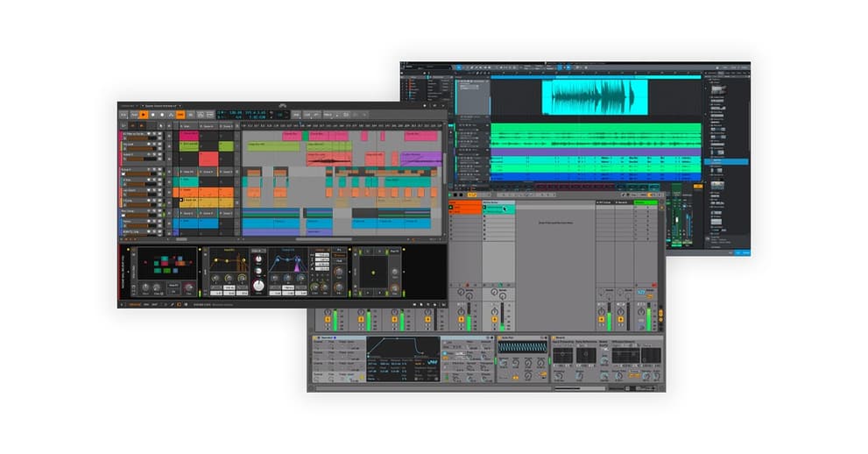Arm recording with Bitwig's record button
The image size is (868, 454).
pyautogui.click(x=162, y=115)
